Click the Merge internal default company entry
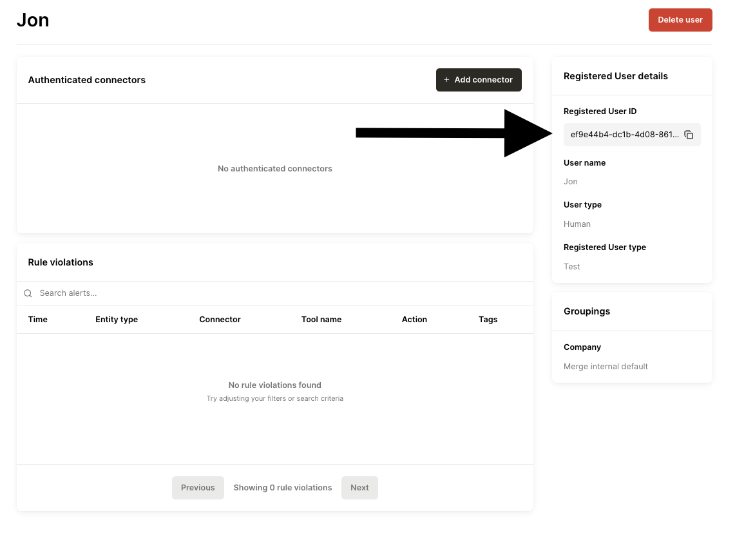The width and height of the screenshot is (735, 560). (x=606, y=366)
